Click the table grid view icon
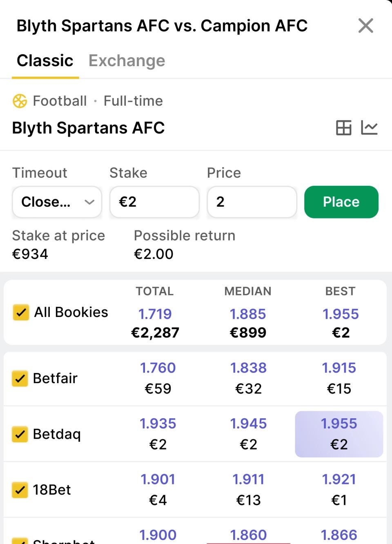 [343, 128]
